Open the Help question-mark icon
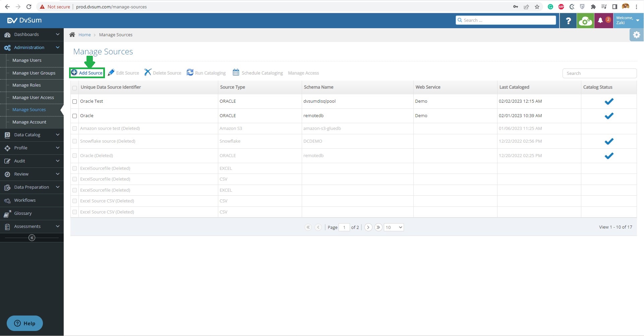This screenshot has height=336, width=644. point(568,20)
